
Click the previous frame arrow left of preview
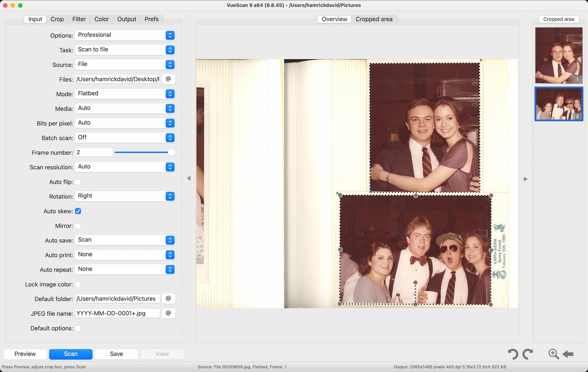click(x=189, y=178)
